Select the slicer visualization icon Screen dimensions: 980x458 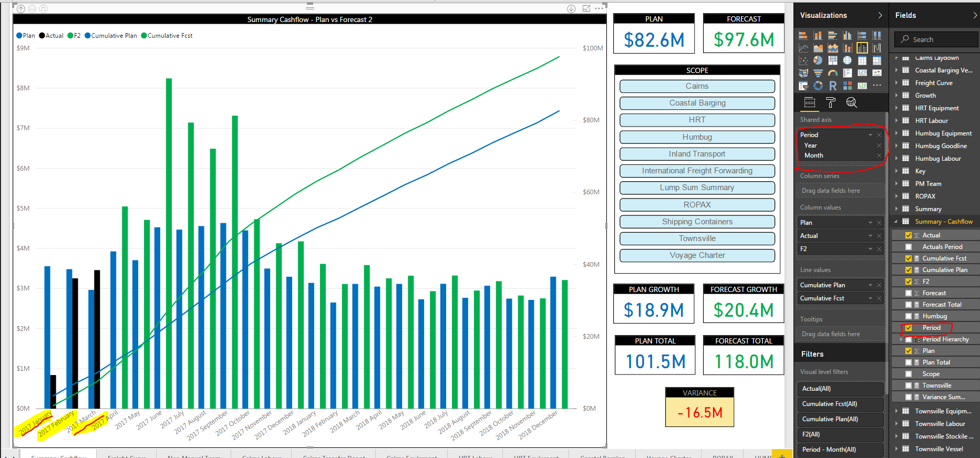click(x=803, y=86)
